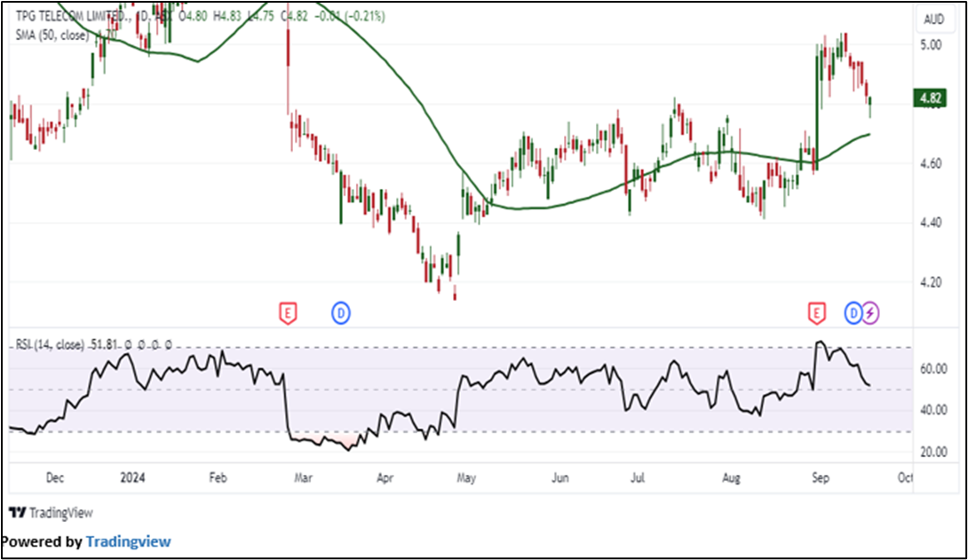
Task: Click the Apr label on time axis
Action: 385,478
